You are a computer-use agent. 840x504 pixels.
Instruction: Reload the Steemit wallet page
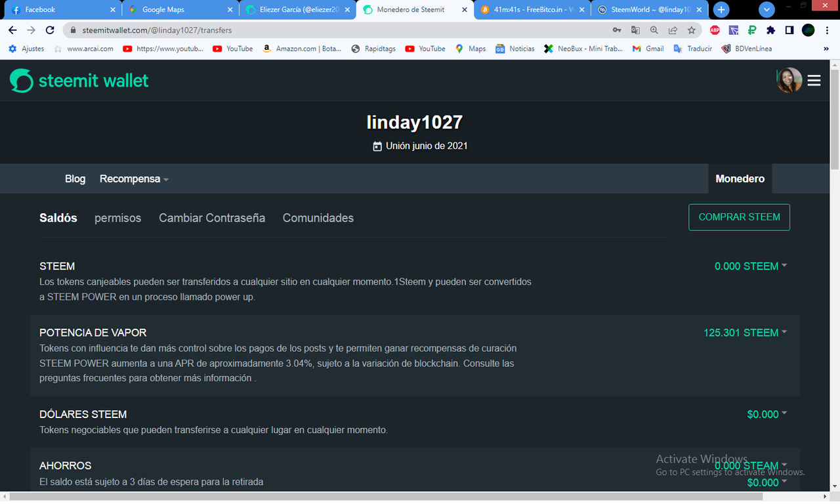(50, 30)
